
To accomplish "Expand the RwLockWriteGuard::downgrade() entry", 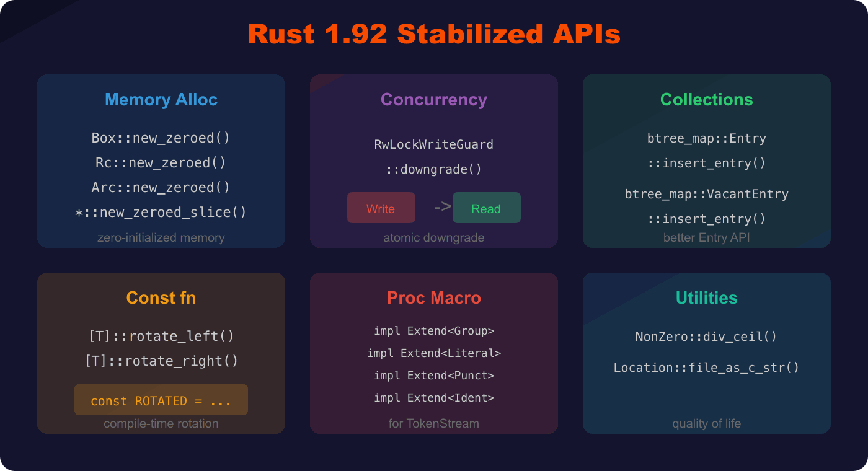I will coord(434,156).
